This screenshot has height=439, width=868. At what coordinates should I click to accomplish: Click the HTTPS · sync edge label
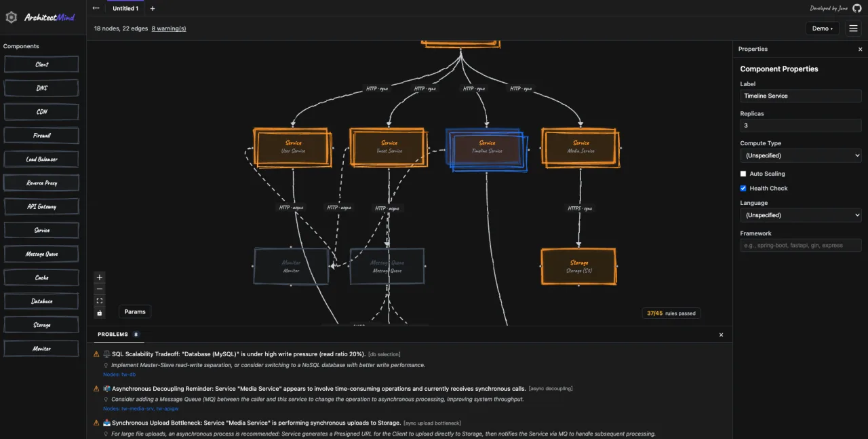580,208
